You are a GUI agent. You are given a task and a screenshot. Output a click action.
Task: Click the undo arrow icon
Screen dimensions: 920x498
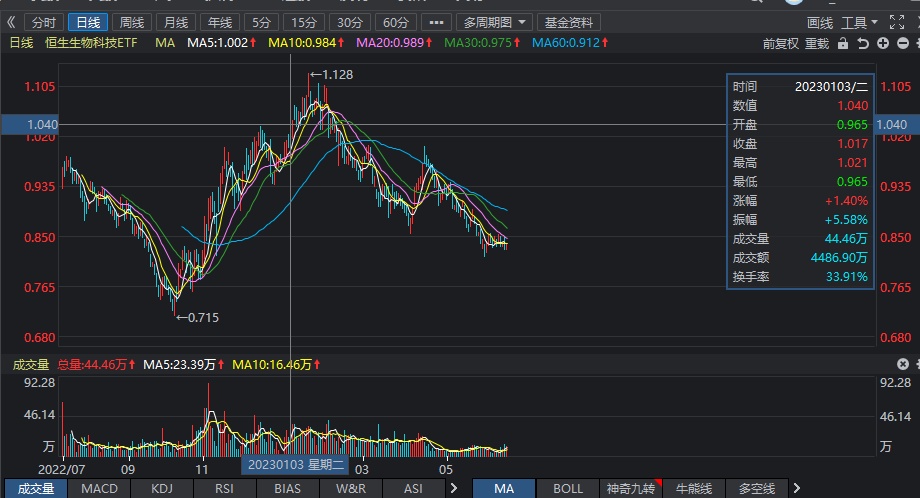864,43
